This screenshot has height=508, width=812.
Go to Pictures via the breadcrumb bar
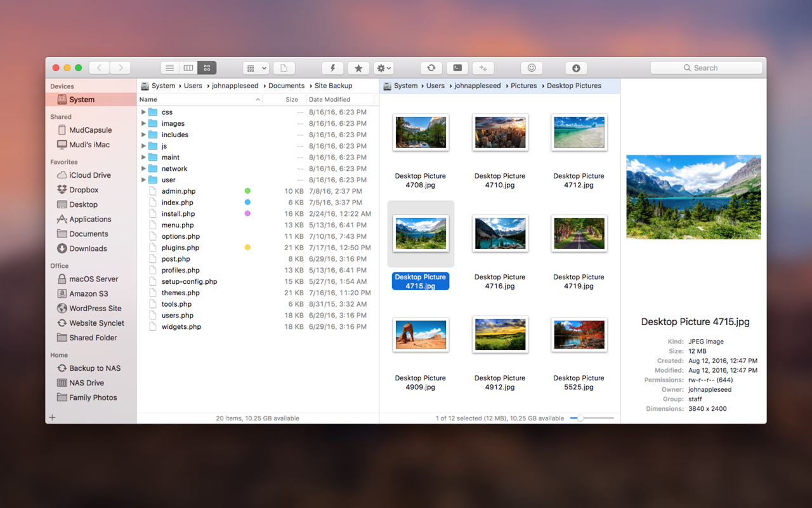coord(523,85)
